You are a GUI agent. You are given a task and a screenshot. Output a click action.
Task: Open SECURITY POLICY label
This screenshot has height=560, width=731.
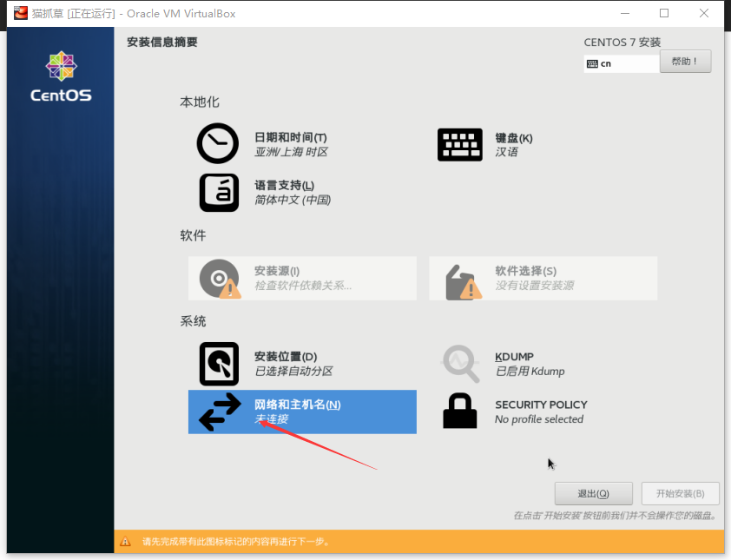pos(541,405)
